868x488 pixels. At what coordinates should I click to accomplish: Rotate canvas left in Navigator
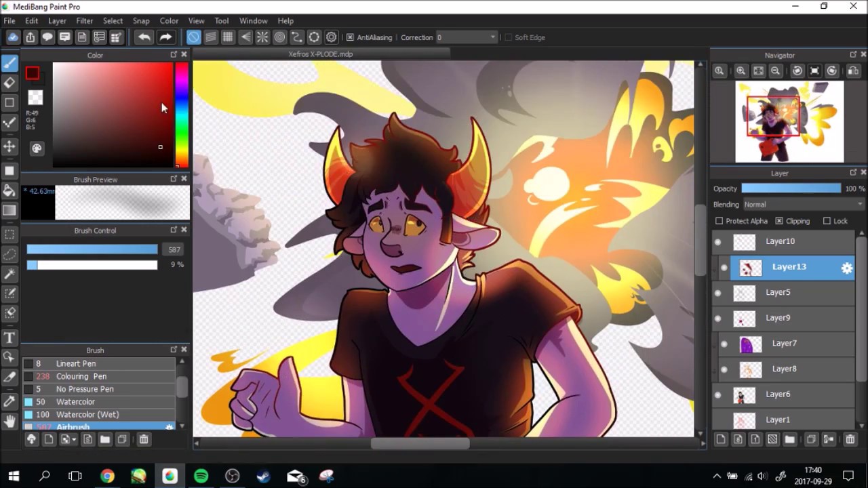pyautogui.click(x=797, y=70)
